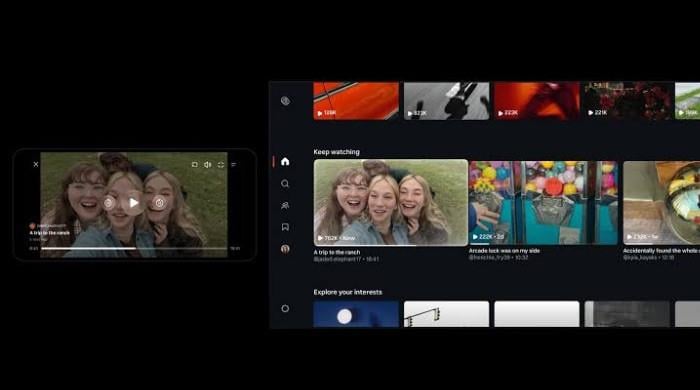Click 'Arcade luck was on my side' title

tap(504, 251)
